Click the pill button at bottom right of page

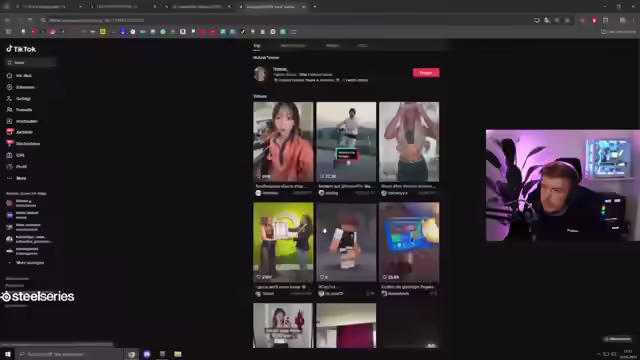pyautogui.click(x=618, y=339)
